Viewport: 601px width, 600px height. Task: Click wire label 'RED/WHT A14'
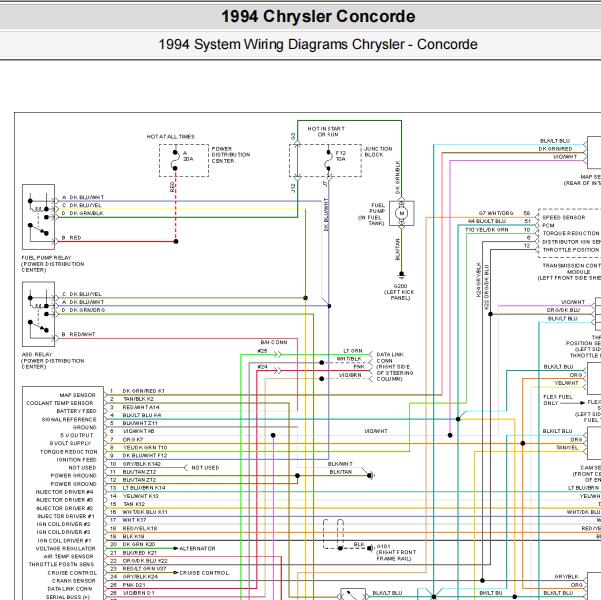pos(141,407)
